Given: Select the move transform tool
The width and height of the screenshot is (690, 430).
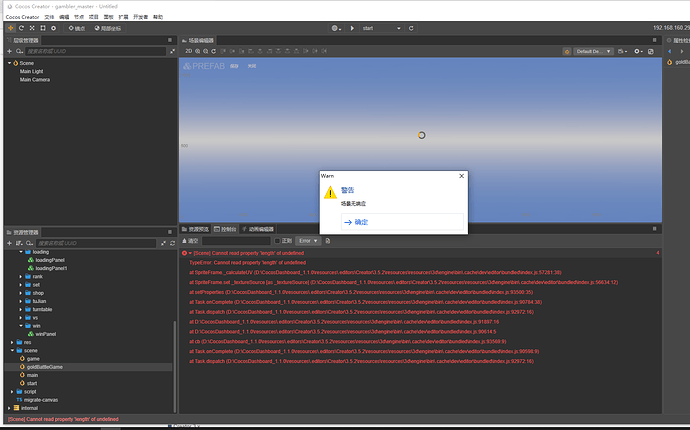Looking at the screenshot, I should tap(11, 28).
